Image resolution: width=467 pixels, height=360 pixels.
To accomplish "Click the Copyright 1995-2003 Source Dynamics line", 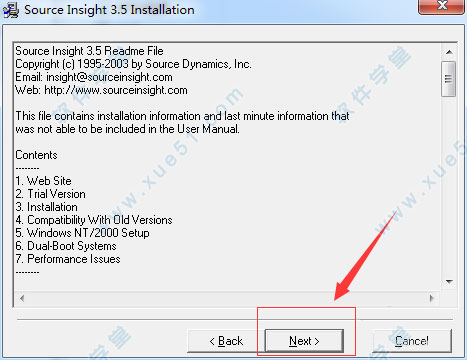I will (133, 64).
